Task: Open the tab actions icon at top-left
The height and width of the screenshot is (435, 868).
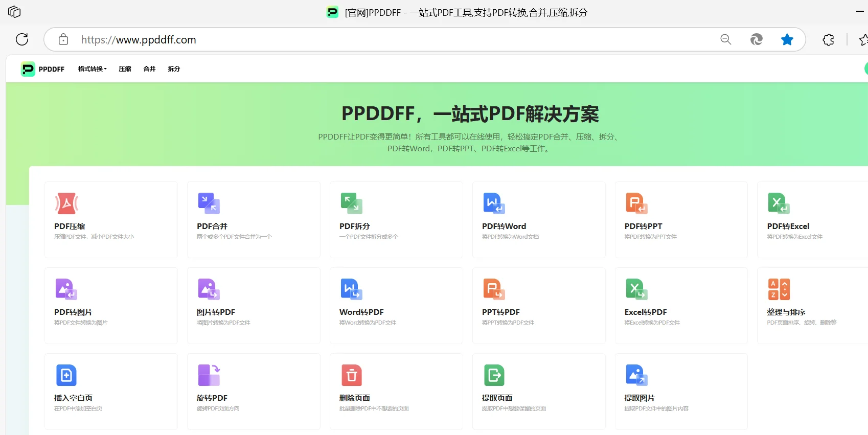Action: [x=14, y=12]
